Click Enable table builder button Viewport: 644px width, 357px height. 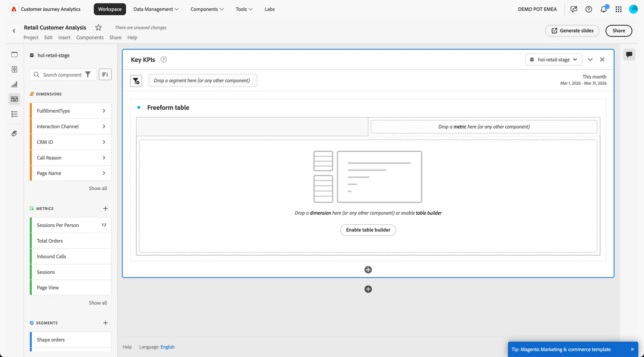[368, 230]
